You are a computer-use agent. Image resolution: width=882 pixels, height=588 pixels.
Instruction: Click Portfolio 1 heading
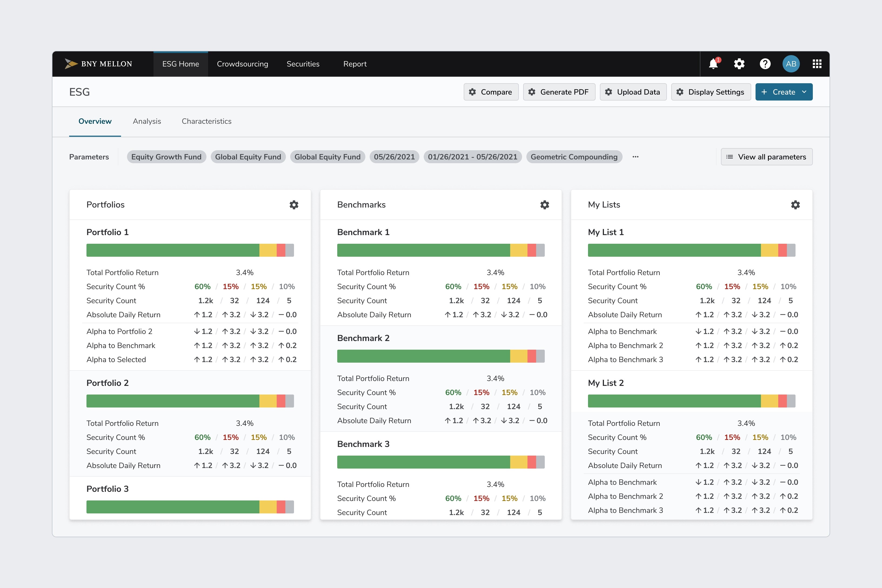(108, 232)
